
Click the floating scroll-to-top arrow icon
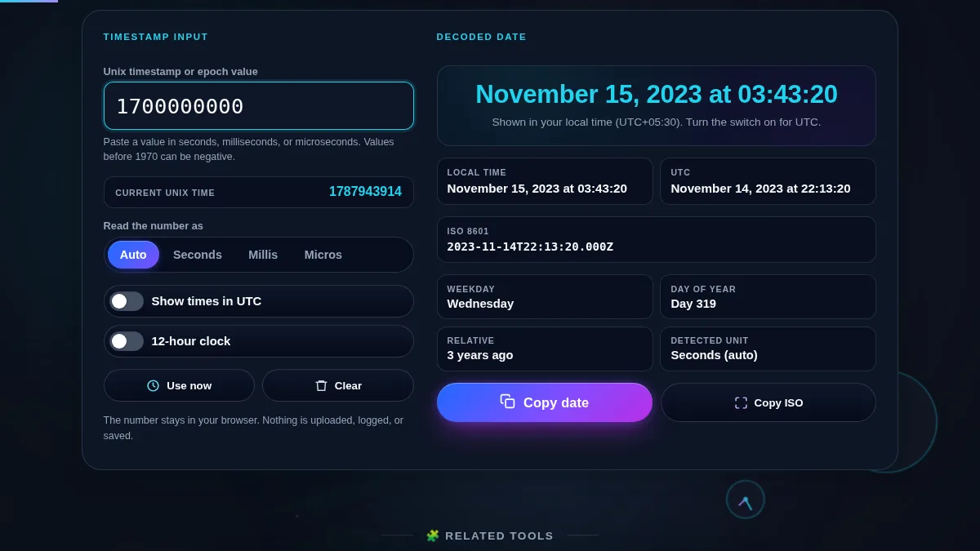point(745,499)
